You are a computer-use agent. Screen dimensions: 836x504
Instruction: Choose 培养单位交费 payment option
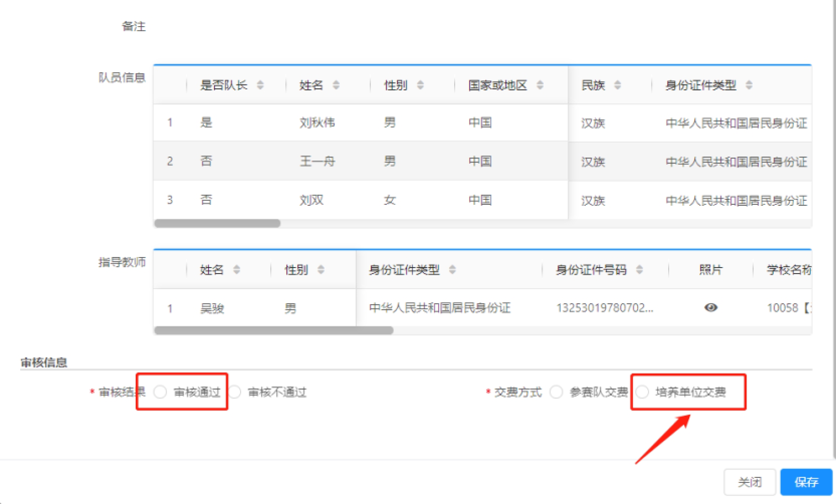click(x=642, y=392)
